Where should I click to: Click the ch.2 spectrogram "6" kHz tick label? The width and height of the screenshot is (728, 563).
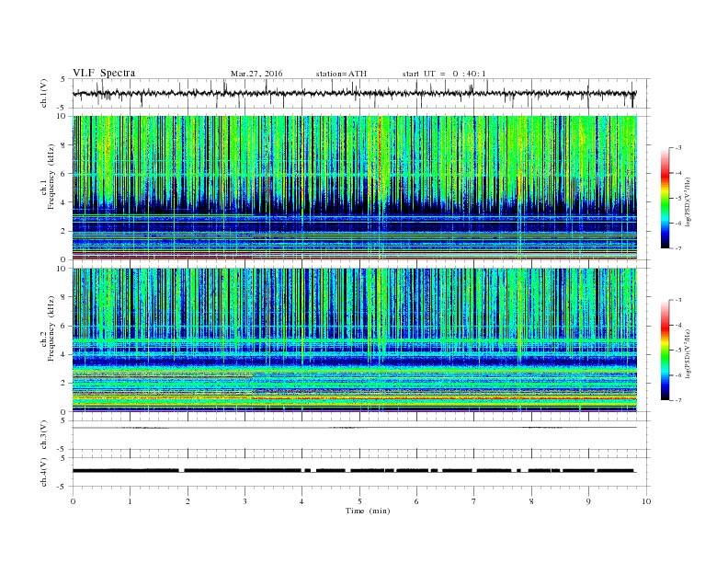[63, 326]
